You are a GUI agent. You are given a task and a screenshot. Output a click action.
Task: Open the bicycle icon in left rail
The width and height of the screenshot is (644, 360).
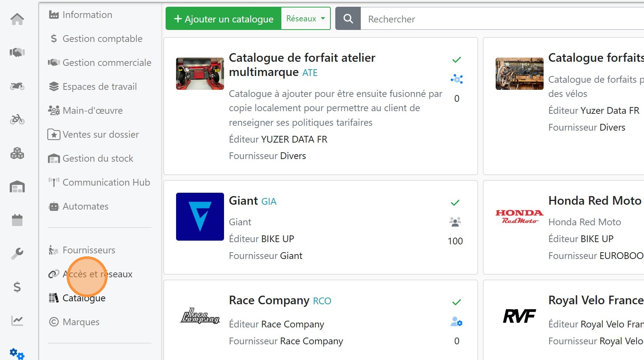(17, 119)
